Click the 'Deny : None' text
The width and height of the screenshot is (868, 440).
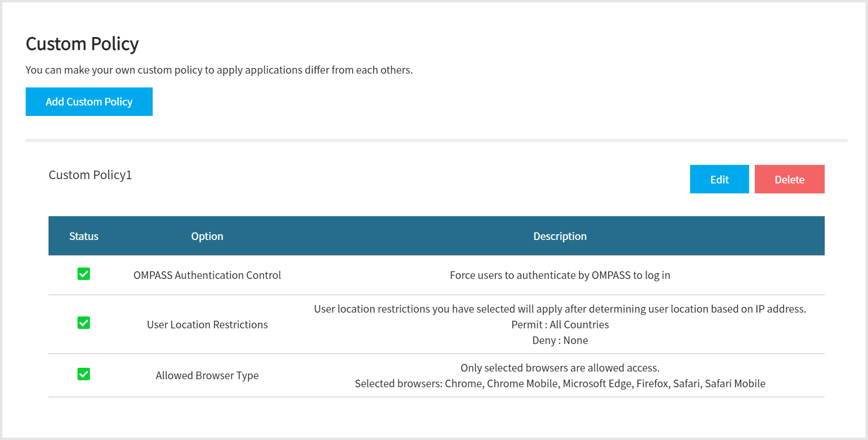click(x=560, y=340)
